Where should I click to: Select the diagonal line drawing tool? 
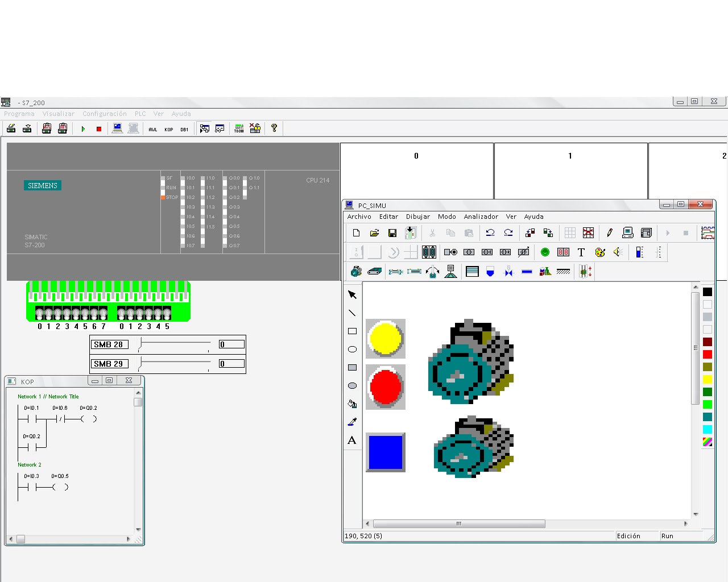pos(352,313)
